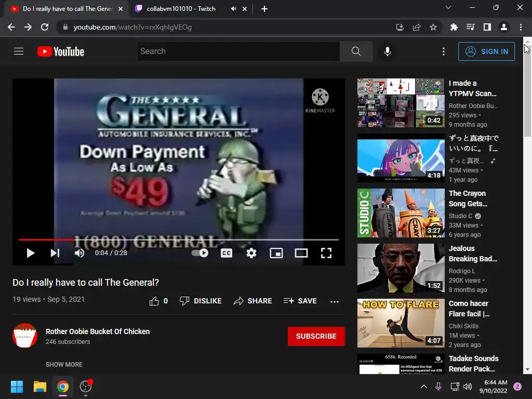This screenshot has width=532, height=399.
Task: Open OBS Studio from the taskbar
Action: click(x=86, y=387)
